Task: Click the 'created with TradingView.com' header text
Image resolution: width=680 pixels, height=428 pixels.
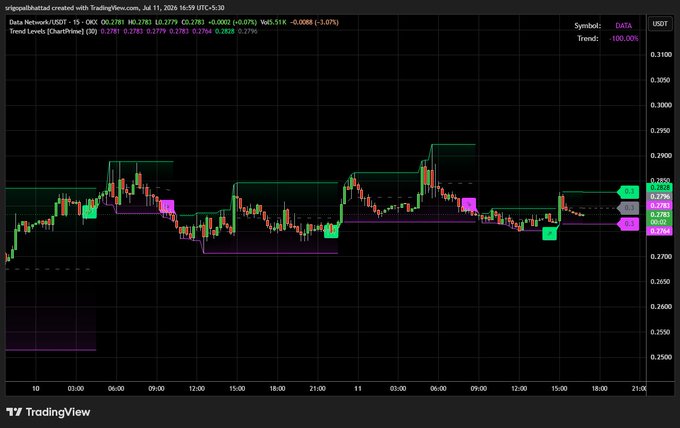Action: click(95, 8)
